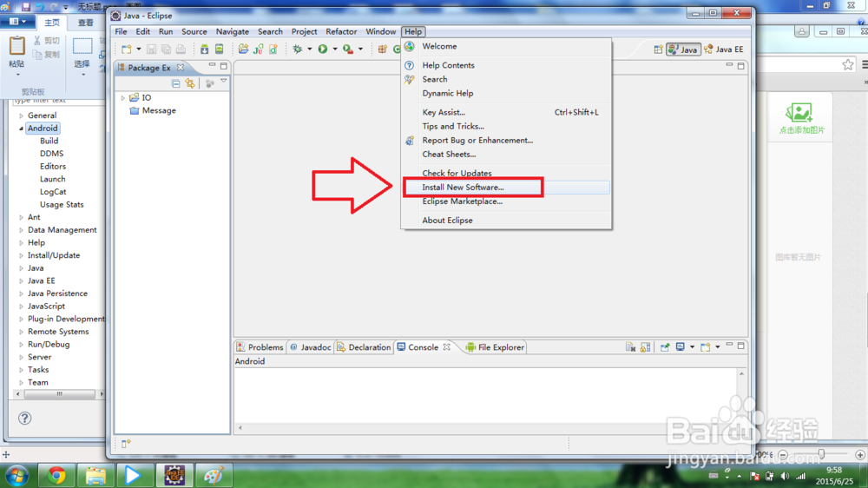Open the Package Explorer view menu triangle
The height and width of the screenshot is (488, 868).
pos(224,82)
